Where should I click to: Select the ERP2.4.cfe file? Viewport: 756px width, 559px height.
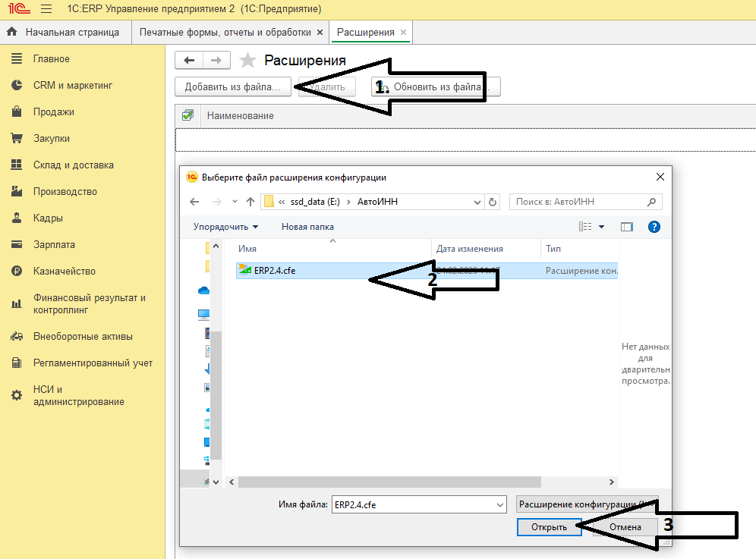[427, 271]
